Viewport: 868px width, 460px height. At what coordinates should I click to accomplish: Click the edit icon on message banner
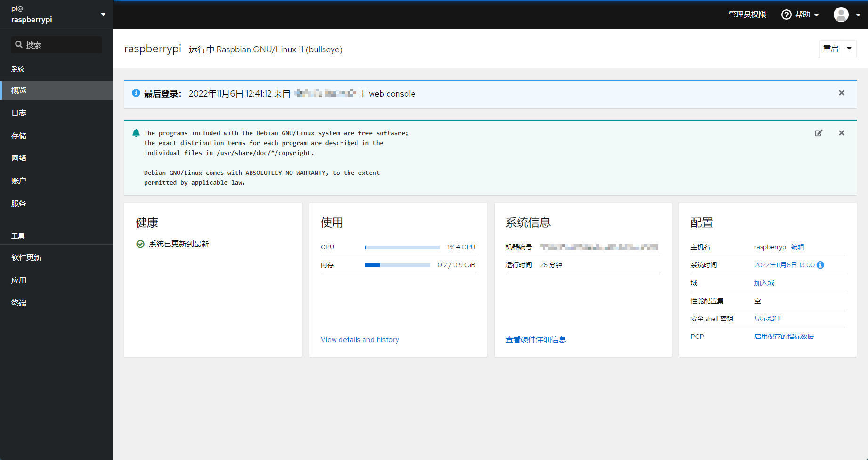pyautogui.click(x=819, y=133)
